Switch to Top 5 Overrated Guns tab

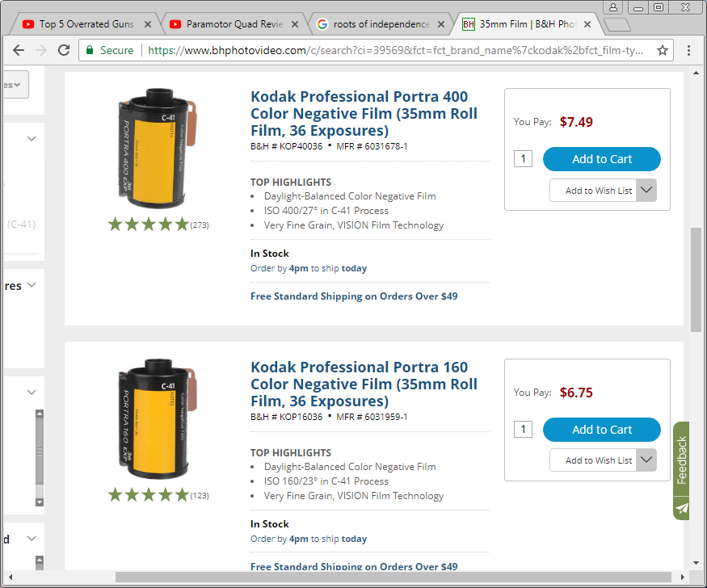click(x=86, y=24)
